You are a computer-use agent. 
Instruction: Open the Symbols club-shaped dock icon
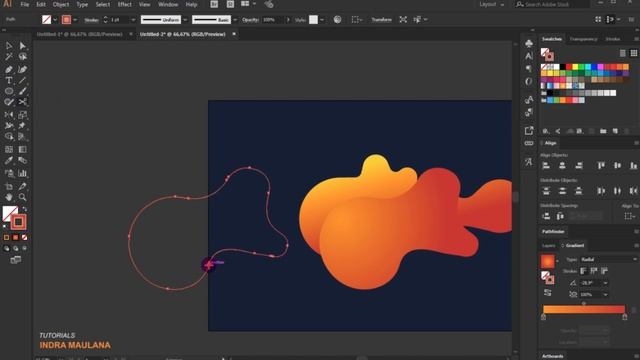(x=529, y=43)
